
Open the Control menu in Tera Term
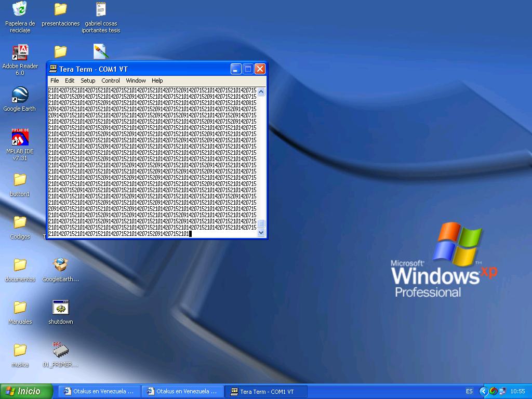pyautogui.click(x=111, y=81)
